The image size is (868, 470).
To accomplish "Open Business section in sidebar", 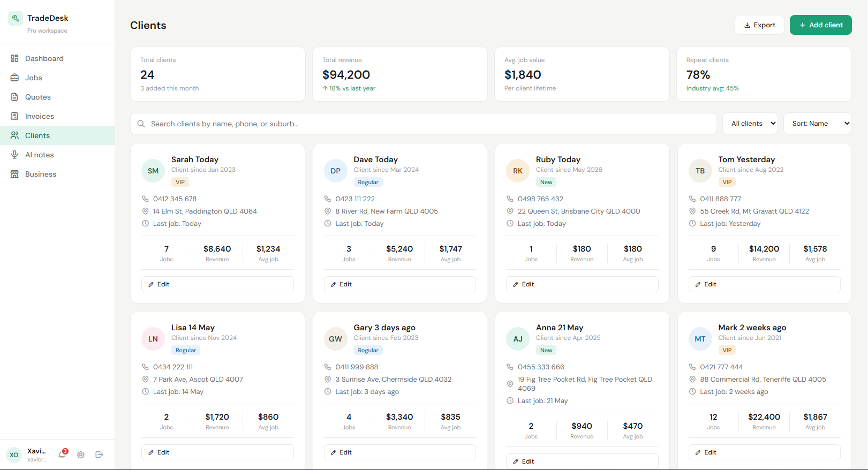I will coord(57,174).
